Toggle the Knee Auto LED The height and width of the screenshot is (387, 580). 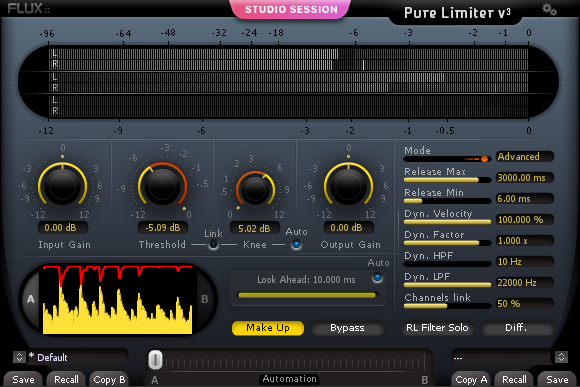[x=296, y=245]
